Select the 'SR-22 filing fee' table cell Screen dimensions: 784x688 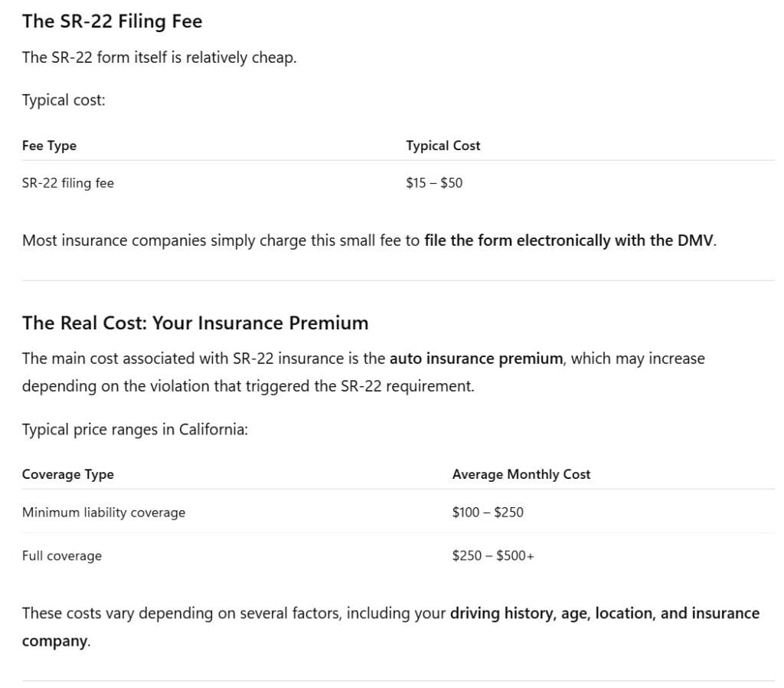tap(68, 183)
